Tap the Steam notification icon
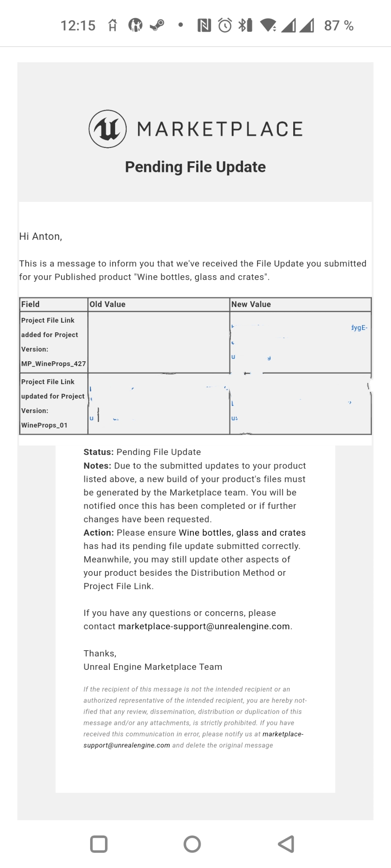 click(157, 26)
